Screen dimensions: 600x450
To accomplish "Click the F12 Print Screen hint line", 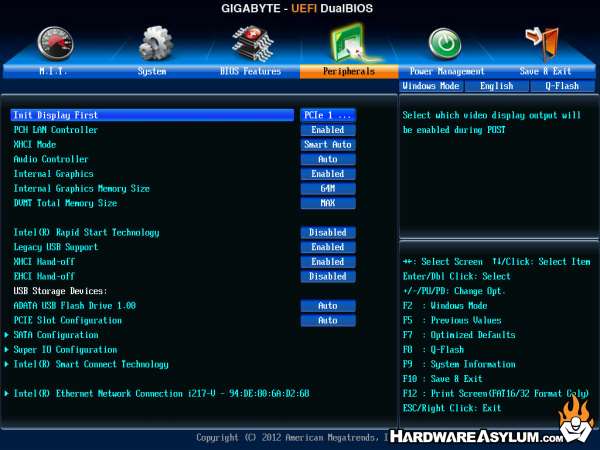I will coord(496,393).
